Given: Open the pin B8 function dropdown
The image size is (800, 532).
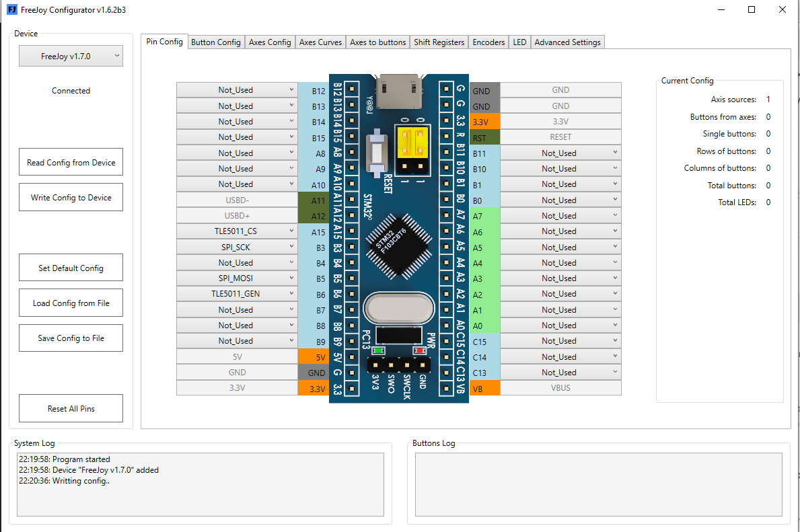Looking at the screenshot, I should pyautogui.click(x=237, y=326).
